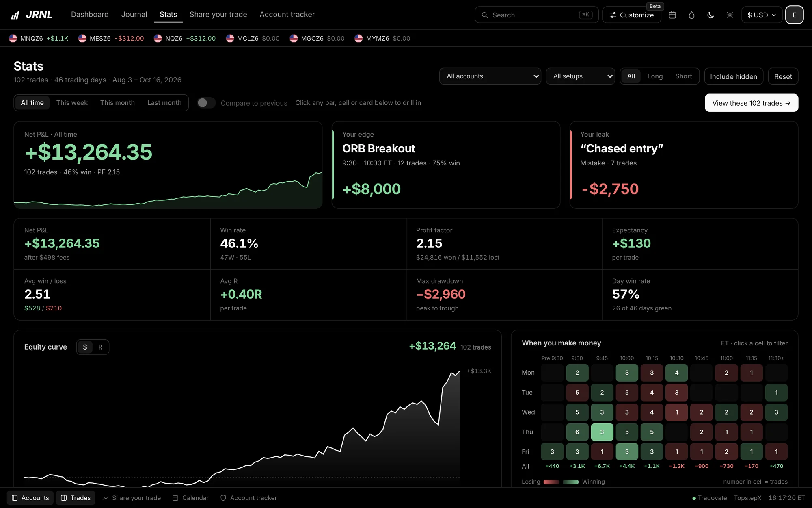
Task: Open the Trades panel icon in bottom bar
Action: point(64,498)
